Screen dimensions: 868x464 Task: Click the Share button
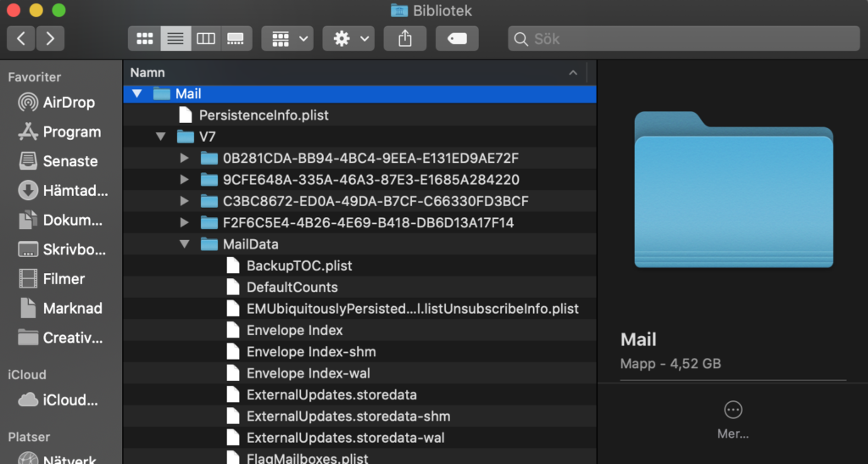[405, 39]
